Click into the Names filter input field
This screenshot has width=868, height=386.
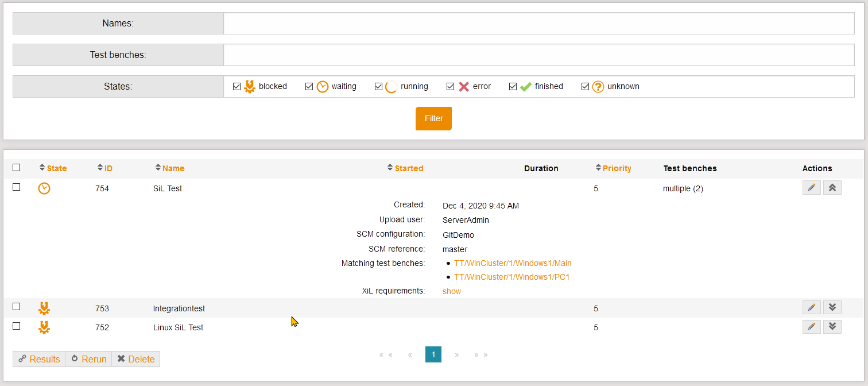(x=538, y=24)
